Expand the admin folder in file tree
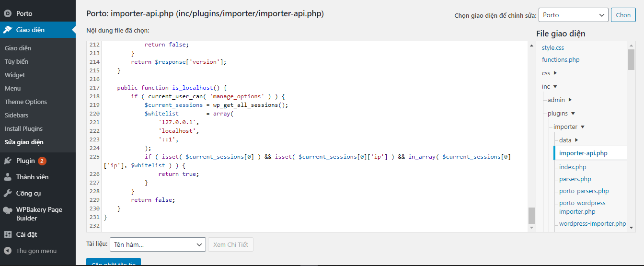The height and width of the screenshot is (266, 644). 570,100
